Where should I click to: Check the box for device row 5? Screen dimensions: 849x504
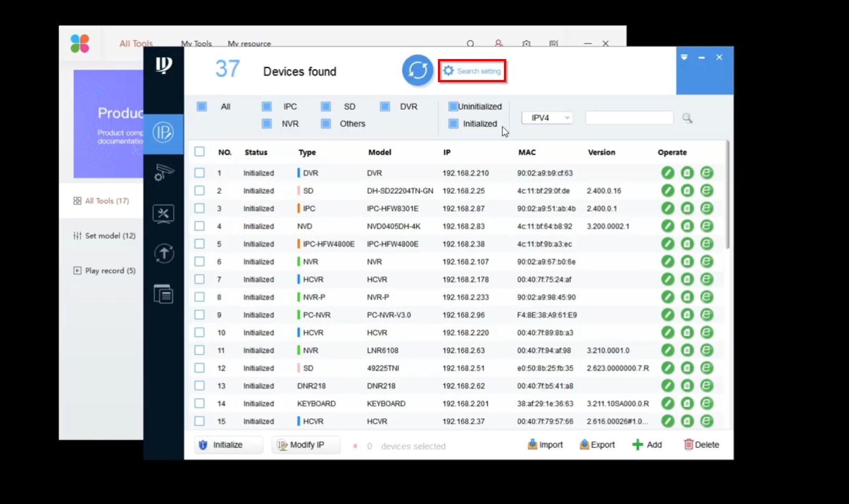200,244
